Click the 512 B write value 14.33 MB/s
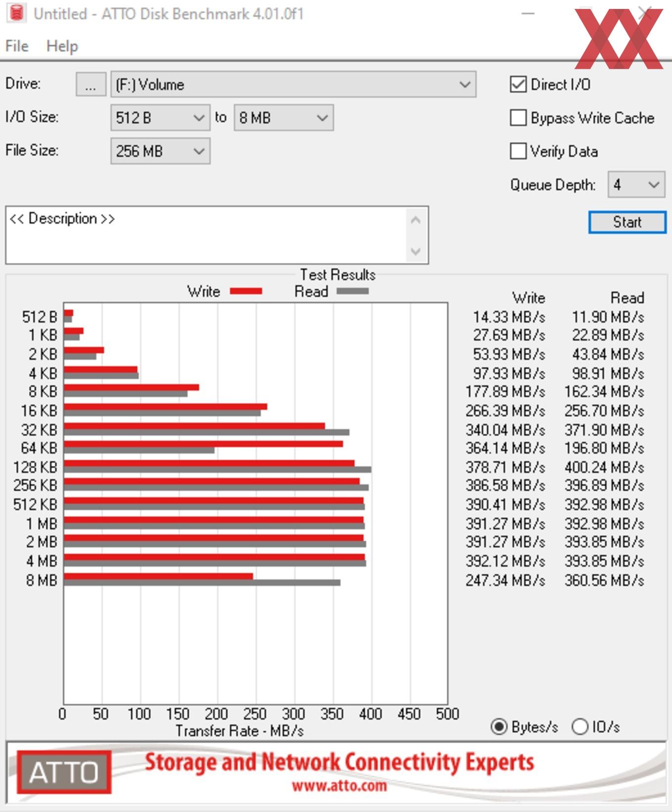 [509, 317]
